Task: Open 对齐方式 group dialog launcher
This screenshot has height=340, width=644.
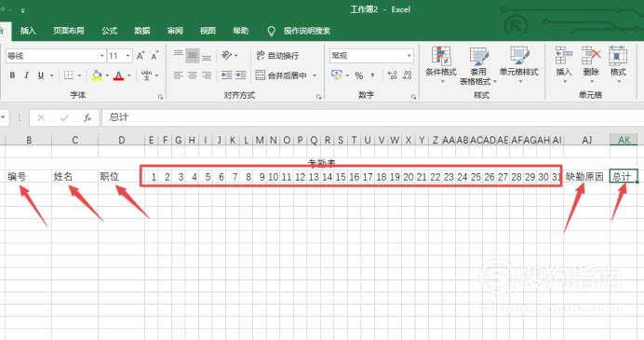Action: click(x=318, y=97)
